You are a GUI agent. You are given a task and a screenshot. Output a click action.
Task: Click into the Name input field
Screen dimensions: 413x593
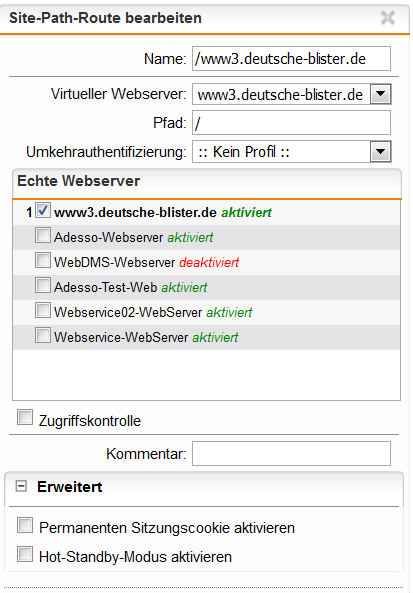[291, 59]
